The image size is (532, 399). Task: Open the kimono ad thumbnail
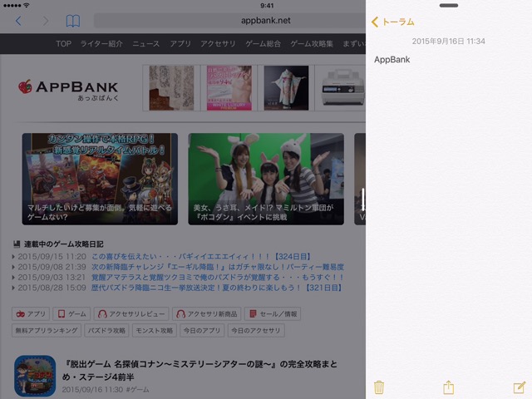point(286,88)
